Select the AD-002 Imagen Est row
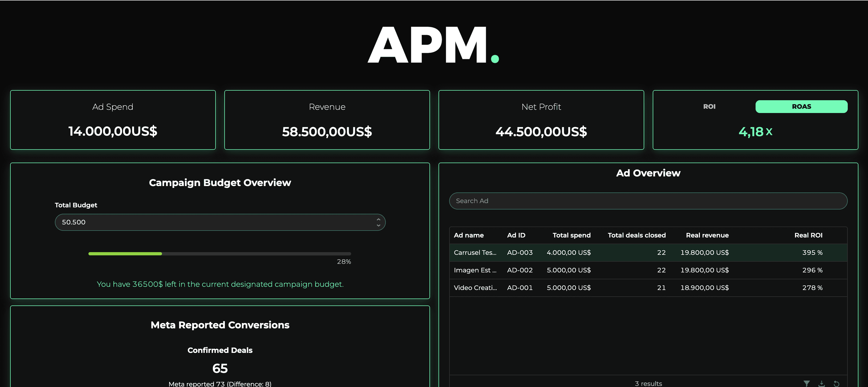The image size is (868, 387). 520,270
